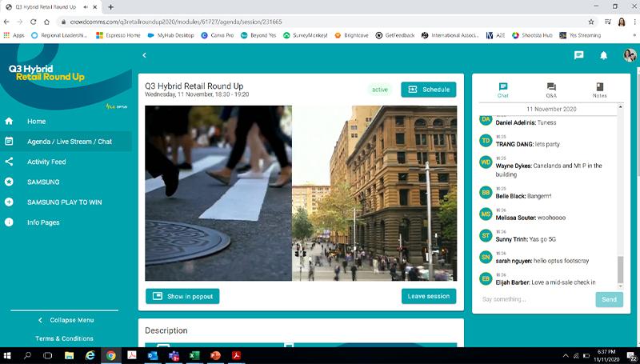Click the active status badge
The width and height of the screenshot is (640, 364).
pyautogui.click(x=379, y=90)
